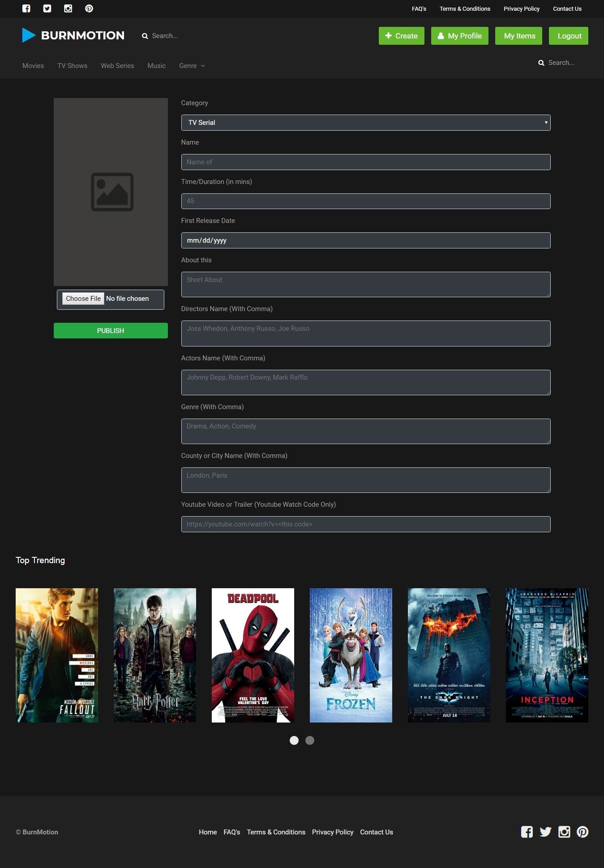Click the BurnMotion play logo
The image size is (604, 868).
tap(29, 35)
